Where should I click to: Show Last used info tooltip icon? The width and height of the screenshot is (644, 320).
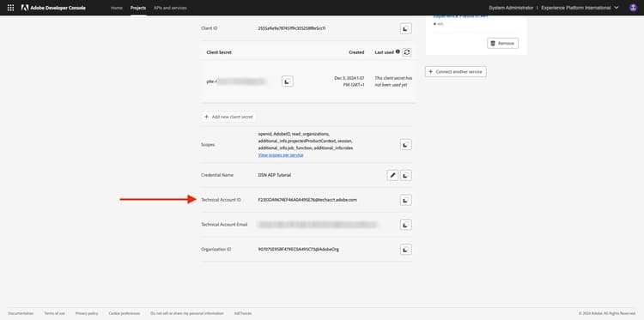(398, 52)
